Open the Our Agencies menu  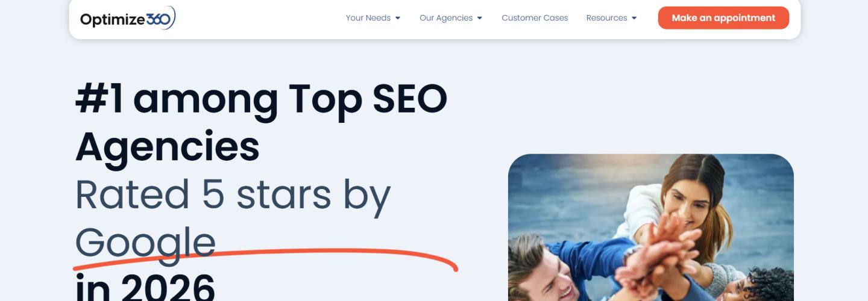pos(446,18)
